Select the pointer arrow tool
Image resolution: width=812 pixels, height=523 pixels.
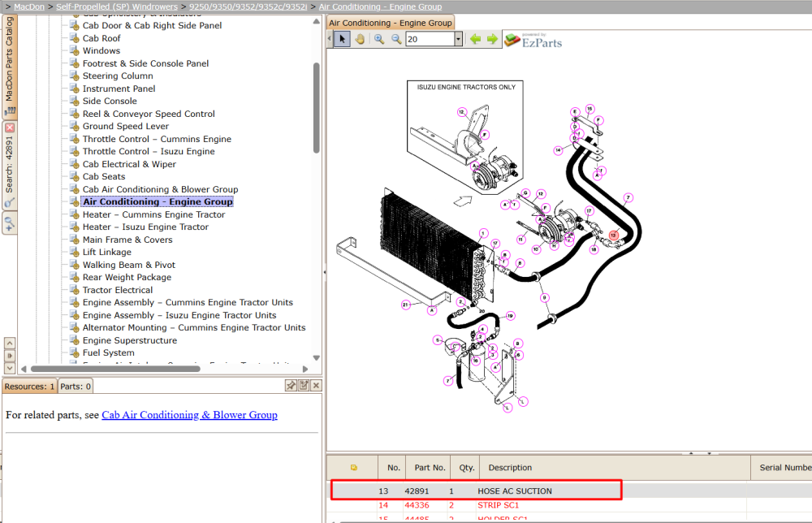342,39
